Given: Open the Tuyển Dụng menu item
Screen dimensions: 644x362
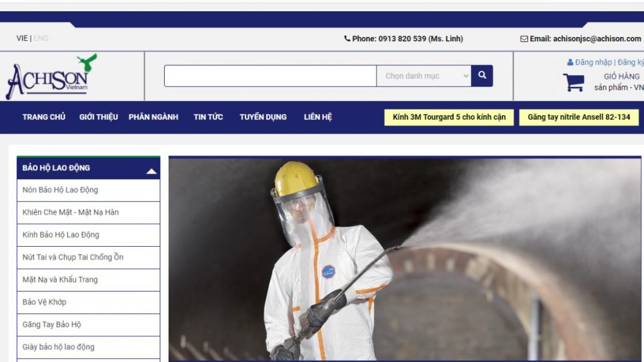Looking at the screenshot, I should (263, 117).
